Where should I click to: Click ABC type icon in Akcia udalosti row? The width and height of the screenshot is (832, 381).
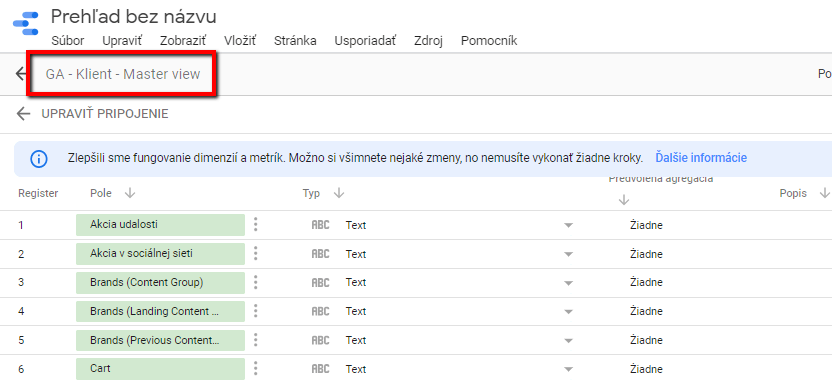320,225
